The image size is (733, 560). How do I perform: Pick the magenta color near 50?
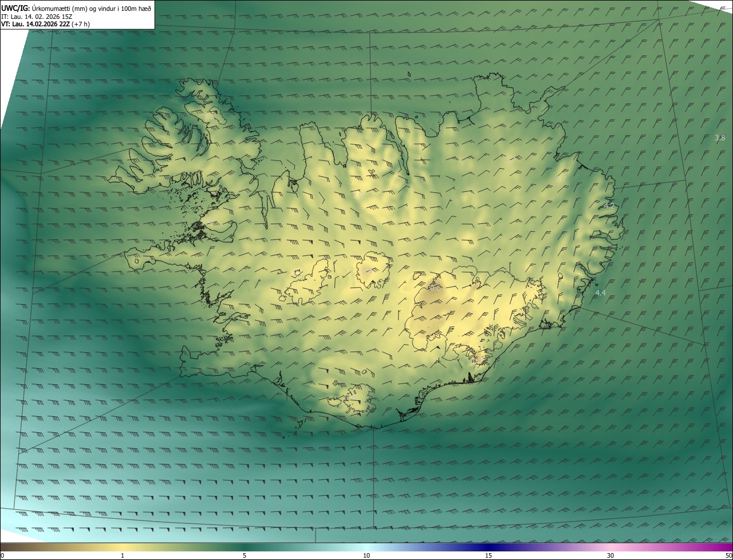click(x=726, y=547)
